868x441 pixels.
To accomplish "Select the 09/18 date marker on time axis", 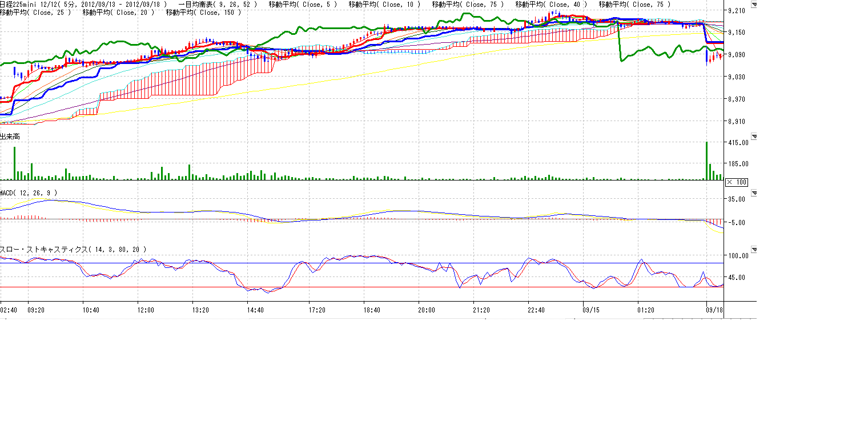I will [x=714, y=310].
